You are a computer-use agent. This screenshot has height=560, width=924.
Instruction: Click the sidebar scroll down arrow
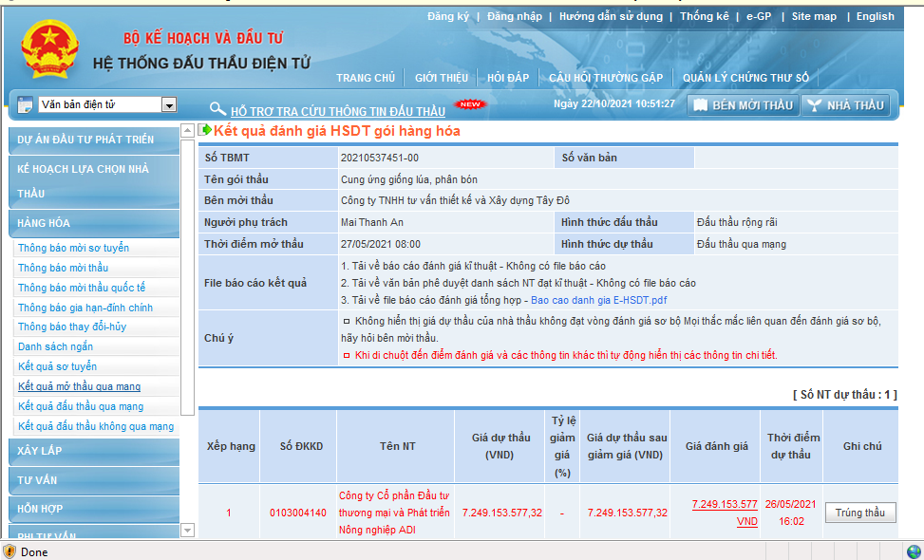pos(187,530)
